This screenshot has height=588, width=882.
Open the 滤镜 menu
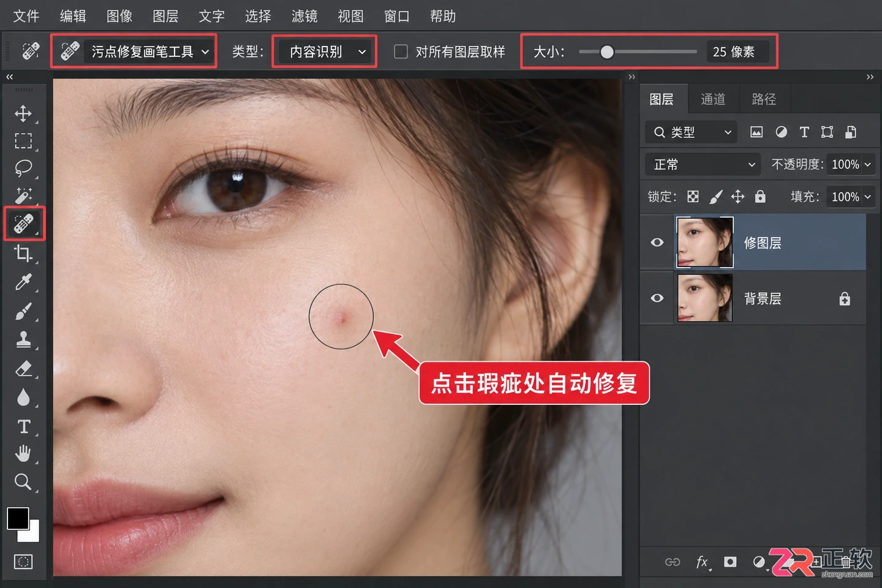[304, 16]
